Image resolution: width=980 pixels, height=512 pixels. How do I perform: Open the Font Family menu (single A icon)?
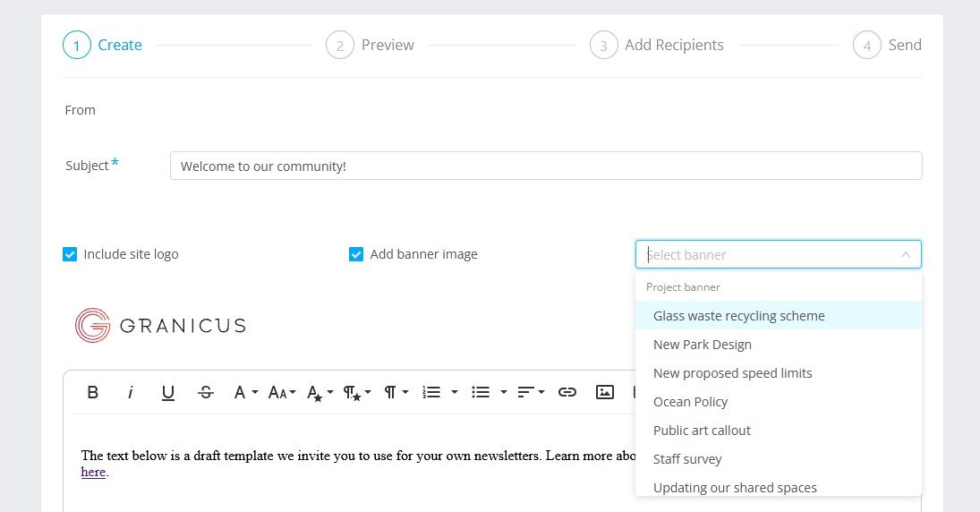[245, 392]
